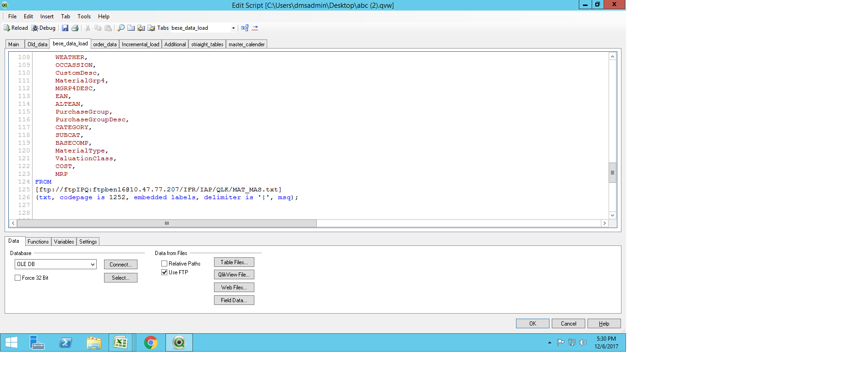Screen dimensions: 868x391
Task: Click the Connect... button
Action: pos(121,265)
